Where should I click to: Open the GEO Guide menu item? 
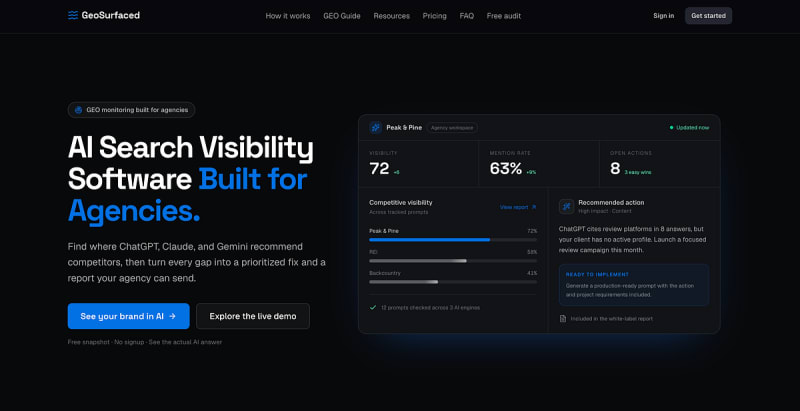342,16
